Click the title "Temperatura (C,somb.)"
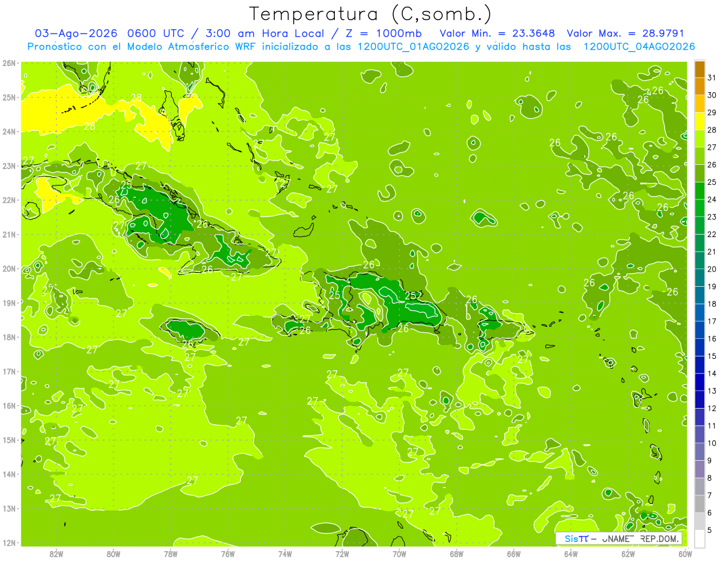Viewport: 728px width, 562px height. coord(370,14)
